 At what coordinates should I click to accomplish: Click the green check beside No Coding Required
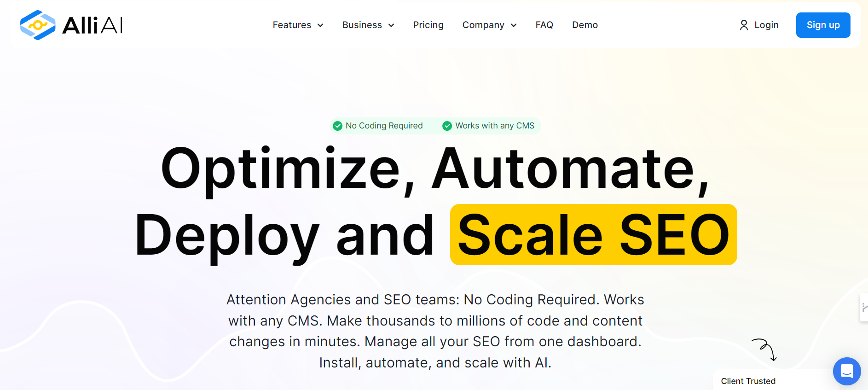coord(337,126)
